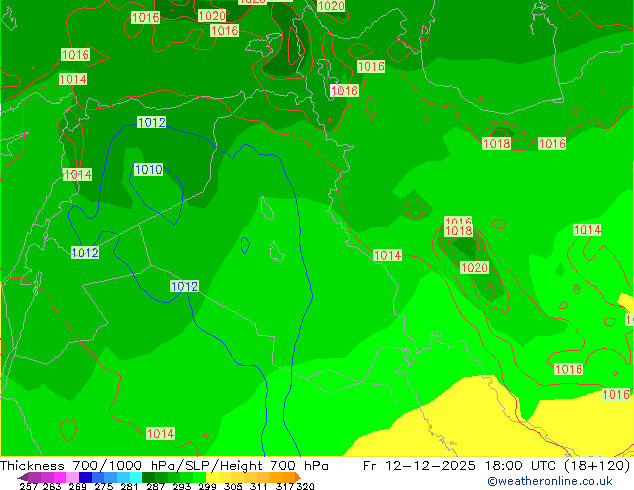Select the bright yellow legend swatch after 299
This screenshot has width=634, height=490.
click(212, 477)
